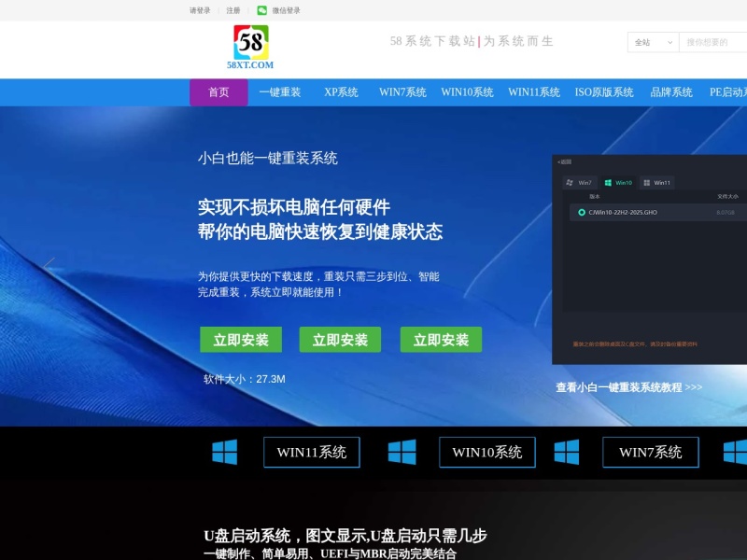Open the ISO原版系统 menu item

coord(604,92)
